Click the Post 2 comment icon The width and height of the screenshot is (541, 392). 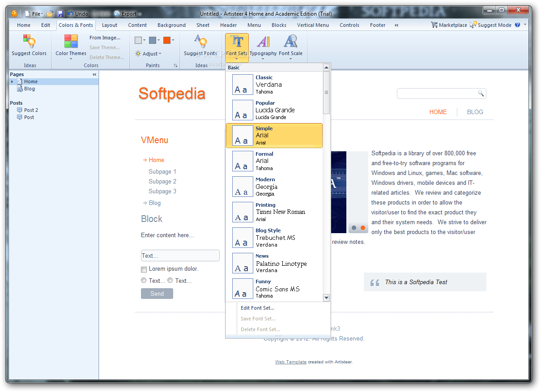coord(20,110)
